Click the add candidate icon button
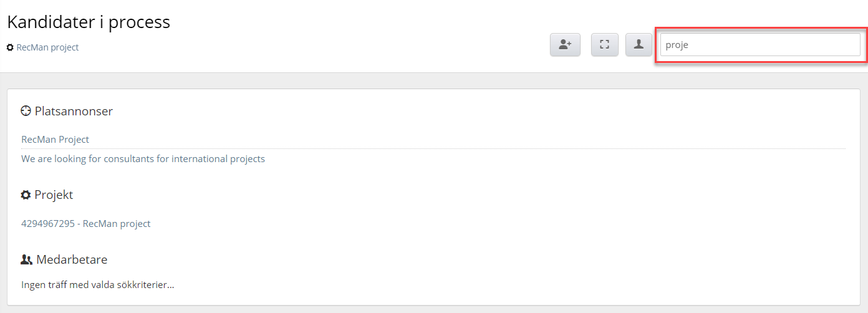Image resolution: width=868 pixels, height=313 pixels. 565,45
